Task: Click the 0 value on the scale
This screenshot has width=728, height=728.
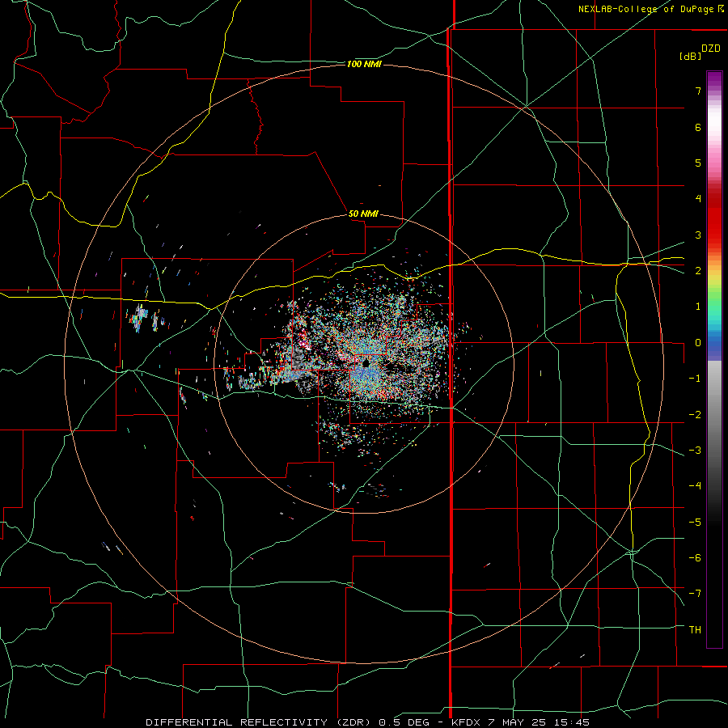Action: [698, 343]
